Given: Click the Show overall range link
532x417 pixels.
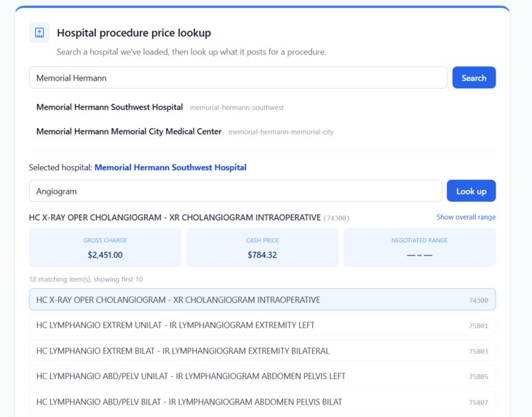Looking at the screenshot, I should pyautogui.click(x=466, y=217).
